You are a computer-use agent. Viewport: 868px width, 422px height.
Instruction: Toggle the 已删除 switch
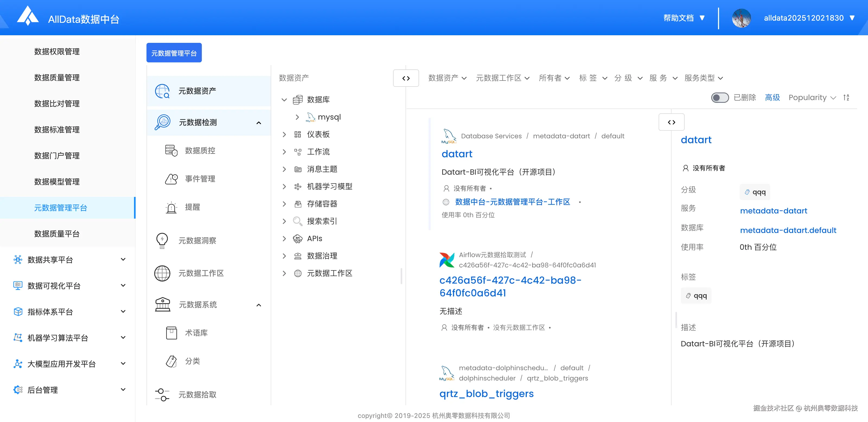720,98
